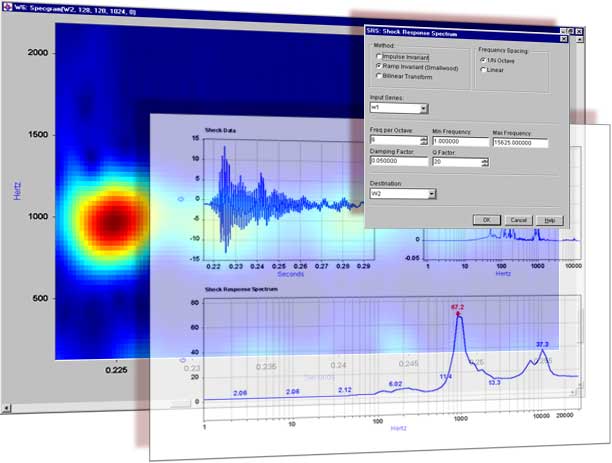Adjust the Freq per Octave spinner arrows
Screen dimensions: 612x463
point(424,140)
